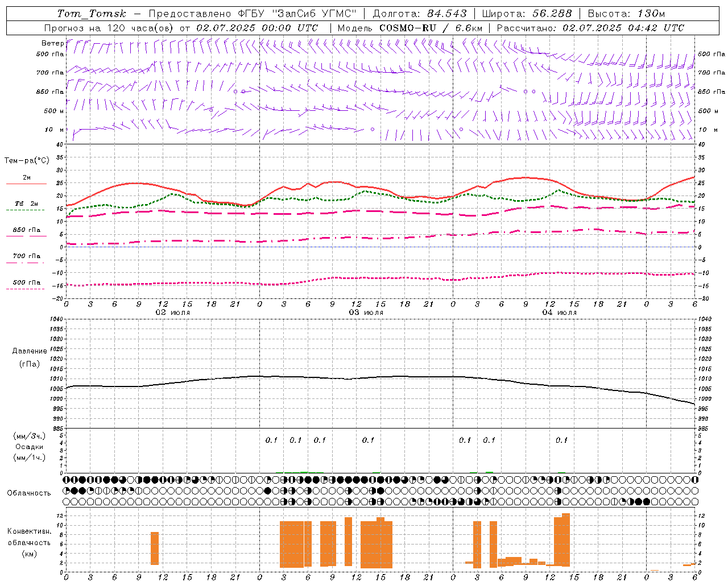Click the "Тем-ра(°C)" temperature panel label
The height and width of the screenshot is (582, 728).
click(x=27, y=161)
